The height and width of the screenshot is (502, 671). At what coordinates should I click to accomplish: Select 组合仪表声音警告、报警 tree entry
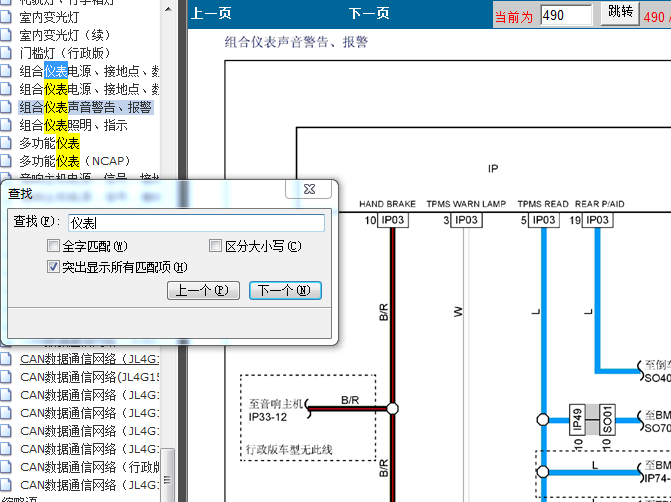pyautogui.click(x=85, y=107)
